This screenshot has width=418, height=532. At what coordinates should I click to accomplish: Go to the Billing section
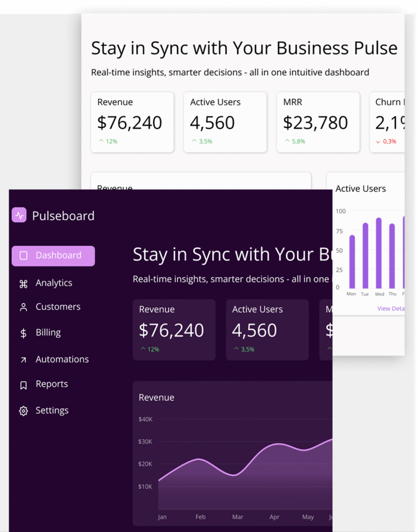pyautogui.click(x=48, y=332)
